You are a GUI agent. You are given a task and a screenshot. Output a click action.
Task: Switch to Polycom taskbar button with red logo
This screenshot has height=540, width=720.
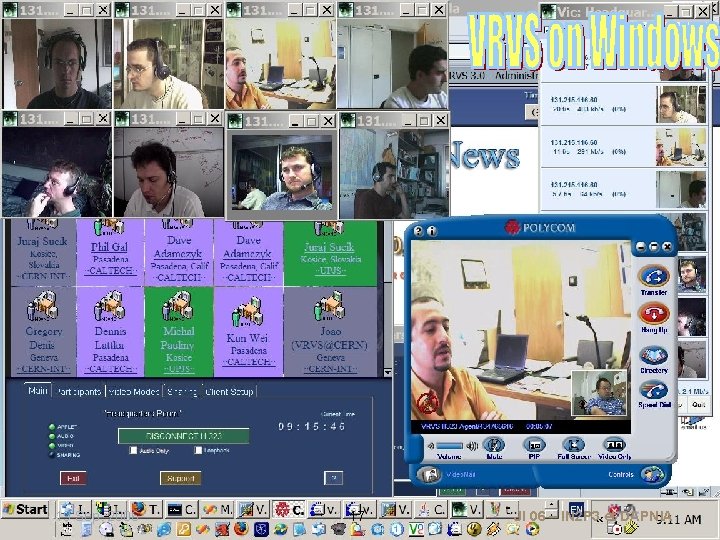pos(289,509)
